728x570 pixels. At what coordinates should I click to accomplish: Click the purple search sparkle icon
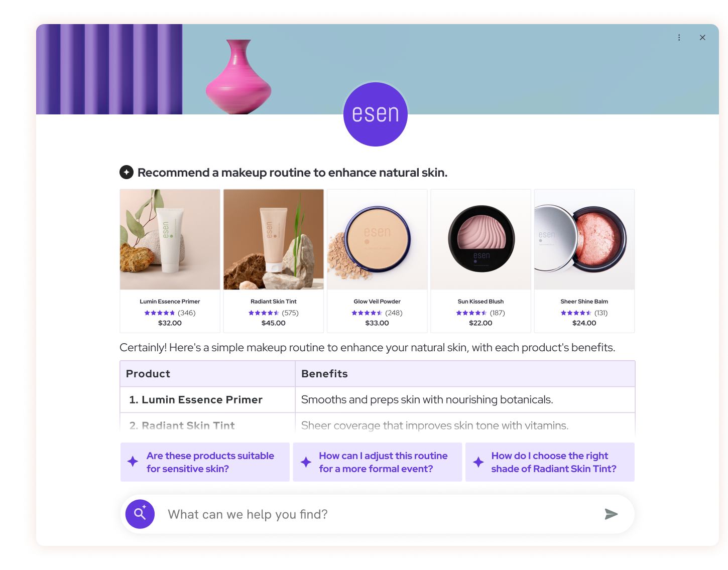[140, 514]
